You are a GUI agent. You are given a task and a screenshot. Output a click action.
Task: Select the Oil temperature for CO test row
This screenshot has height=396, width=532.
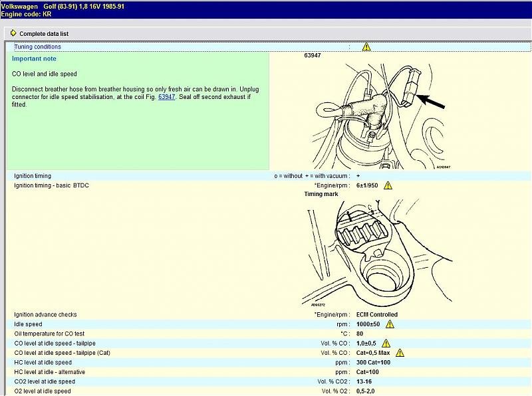pyautogui.click(x=49, y=334)
